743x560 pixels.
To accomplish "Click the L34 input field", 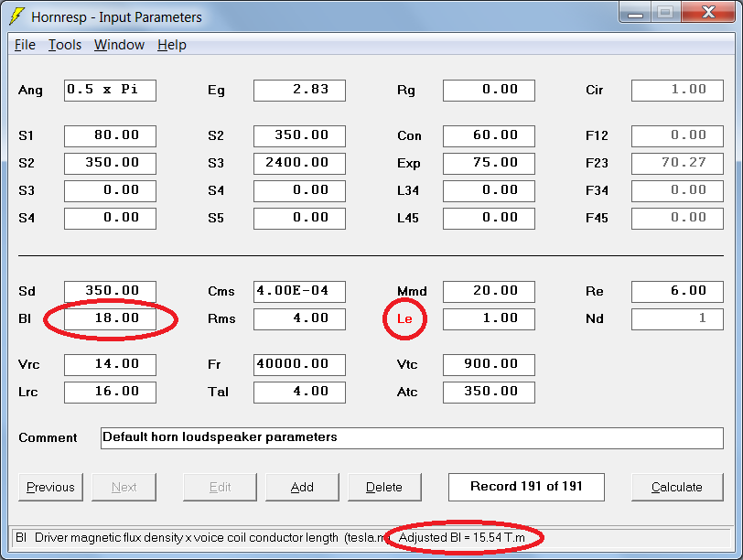I will click(489, 191).
